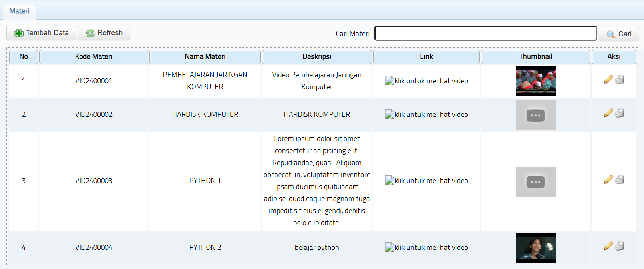
Task: Click the PYTHON 2 video thumbnail
Action: [535, 248]
